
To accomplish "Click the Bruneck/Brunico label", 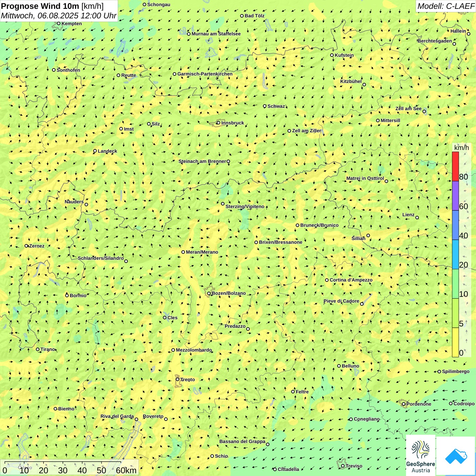I will coord(319,225).
